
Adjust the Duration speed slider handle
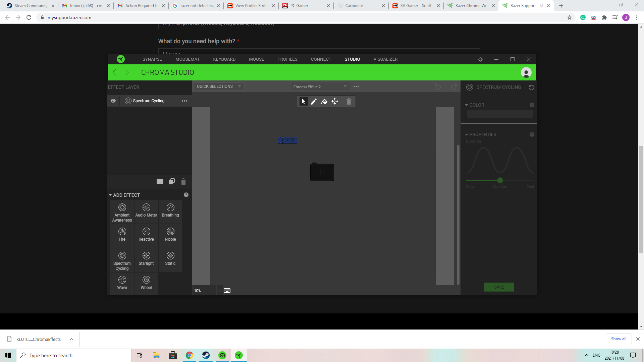(x=500, y=180)
